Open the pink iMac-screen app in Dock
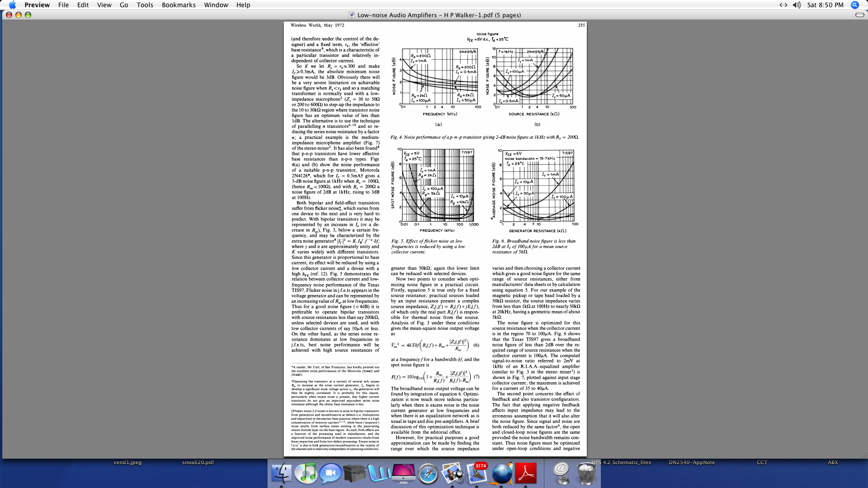This screenshot has width=868, height=488. (404, 474)
